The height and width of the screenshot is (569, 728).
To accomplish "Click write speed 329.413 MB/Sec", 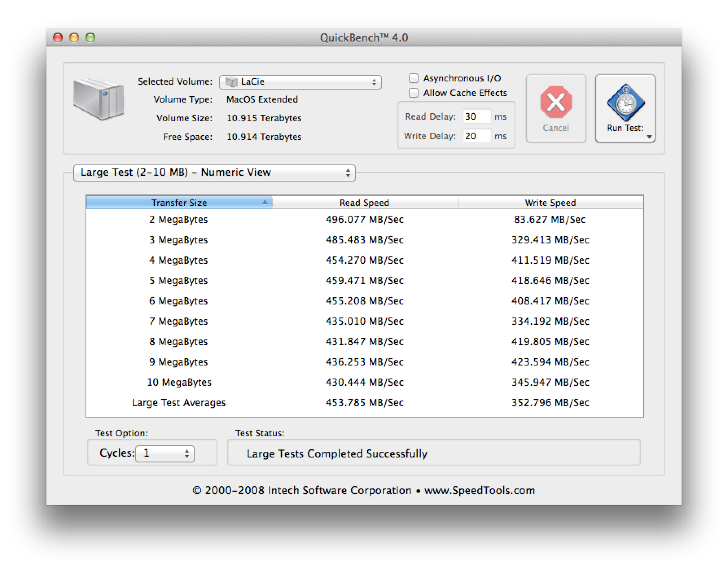I will (550, 240).
